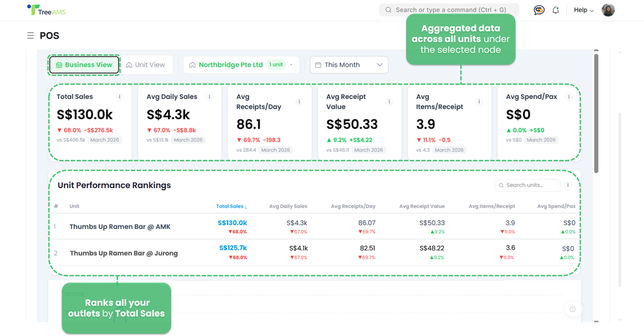Click the Avg Daily Sales info icon
The width and height of the screenshot is (644, 336).
pos(209,97)
